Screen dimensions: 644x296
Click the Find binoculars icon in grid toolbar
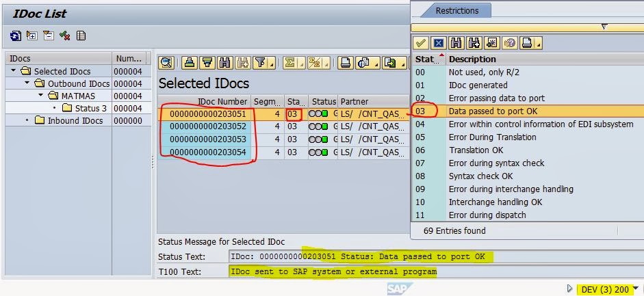(x=224, y=63)
